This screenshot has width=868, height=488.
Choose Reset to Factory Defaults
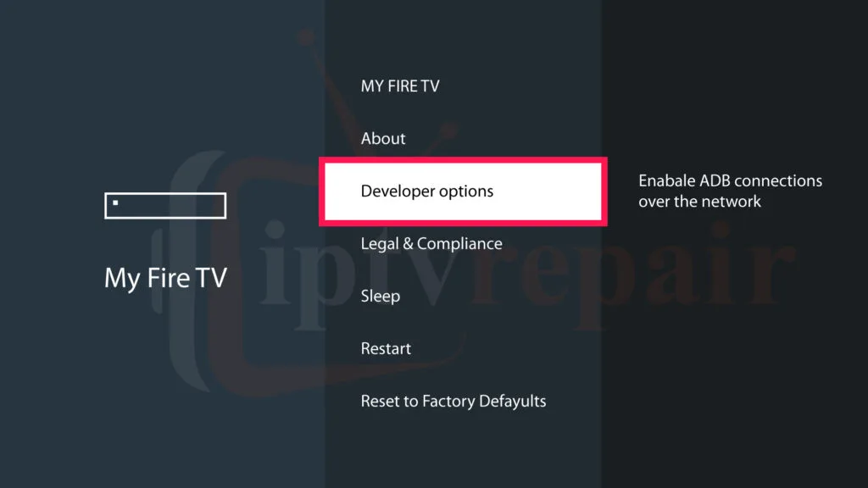point(453,401)
